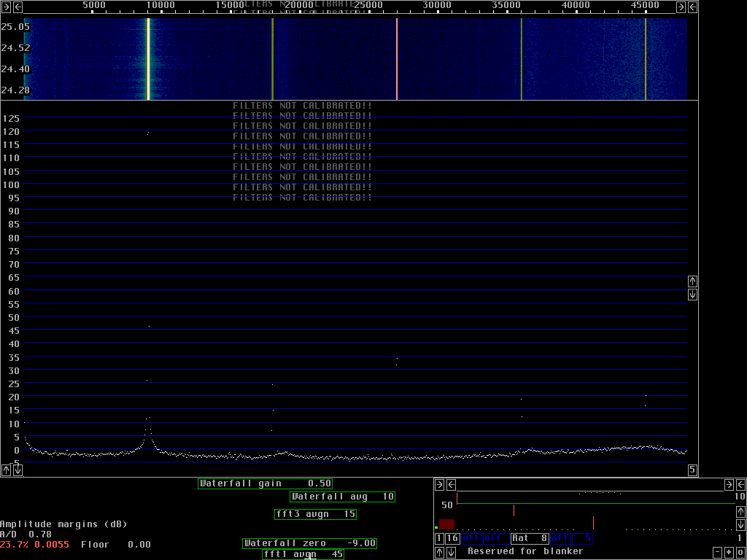Image resolution: width=747 pixels, height=560 pixels.
Task: Click the fft3 avgn 15 box
Action: 315,514
